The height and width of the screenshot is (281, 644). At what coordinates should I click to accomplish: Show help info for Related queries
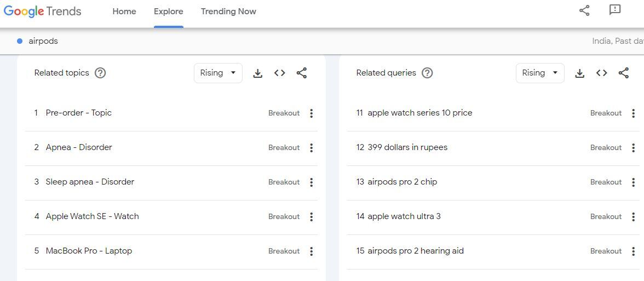(x=427, y=73)
